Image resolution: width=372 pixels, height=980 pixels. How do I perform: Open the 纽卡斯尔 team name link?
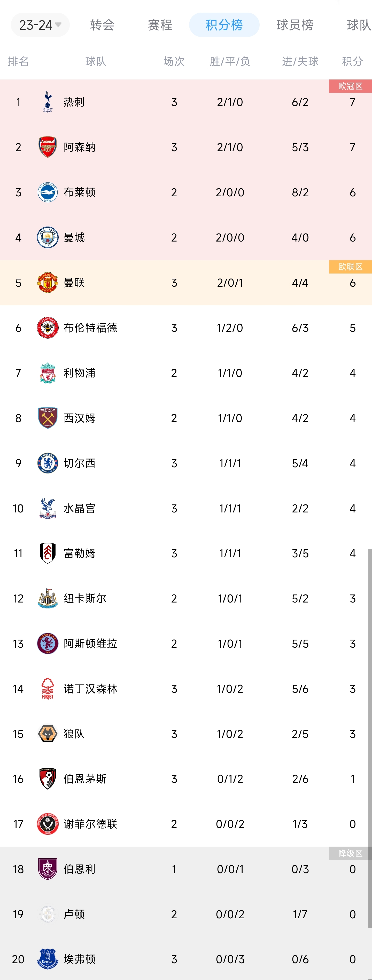click(84, 598)
